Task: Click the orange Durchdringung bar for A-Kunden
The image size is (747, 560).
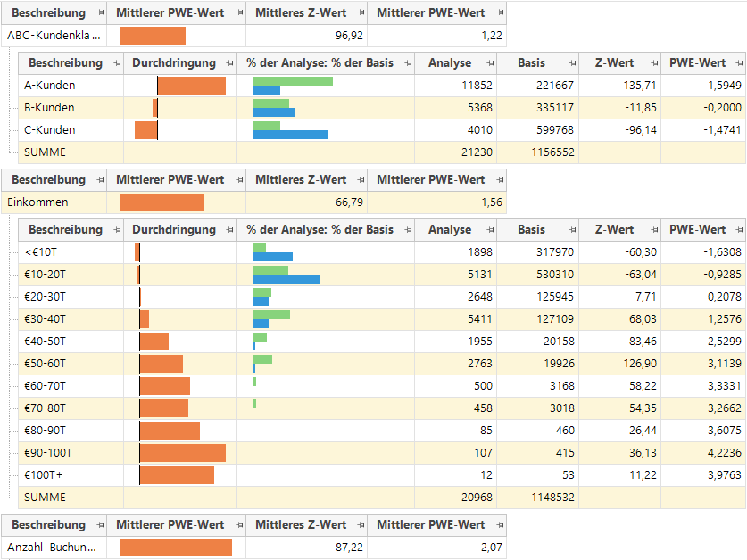Action: [192, 86]
